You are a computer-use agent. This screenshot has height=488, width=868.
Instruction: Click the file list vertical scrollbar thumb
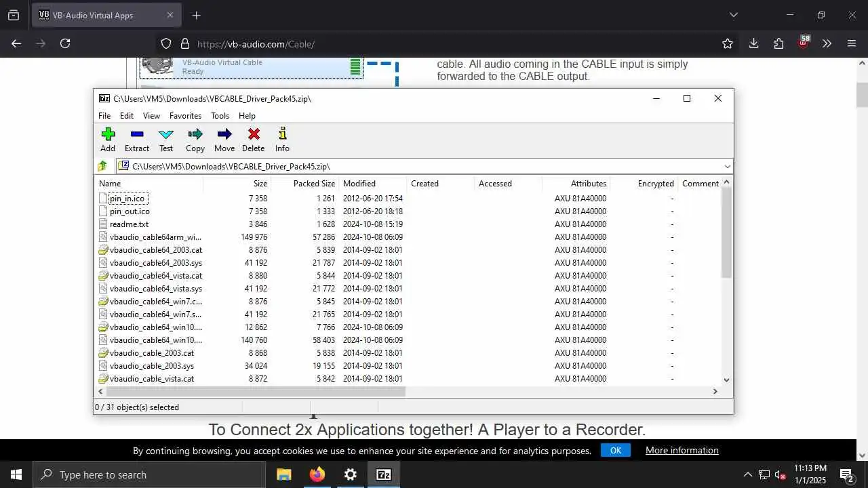coord(726,232)
